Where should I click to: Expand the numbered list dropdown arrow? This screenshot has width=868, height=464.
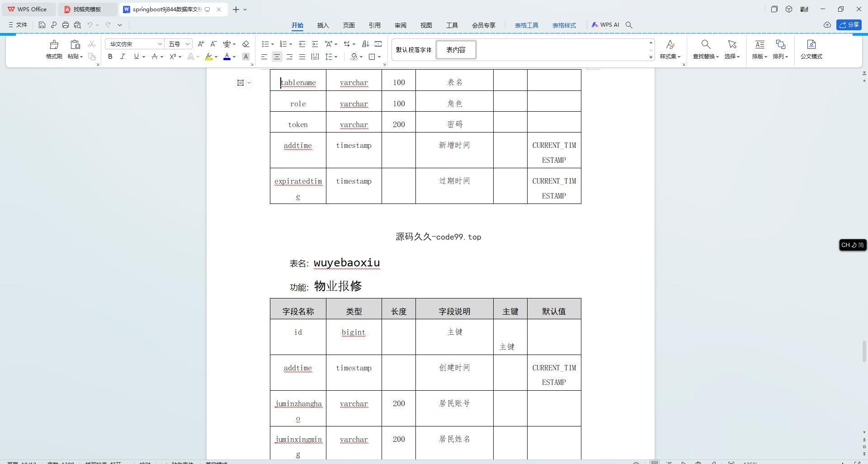pyautogui.click(x=291, y=44)
